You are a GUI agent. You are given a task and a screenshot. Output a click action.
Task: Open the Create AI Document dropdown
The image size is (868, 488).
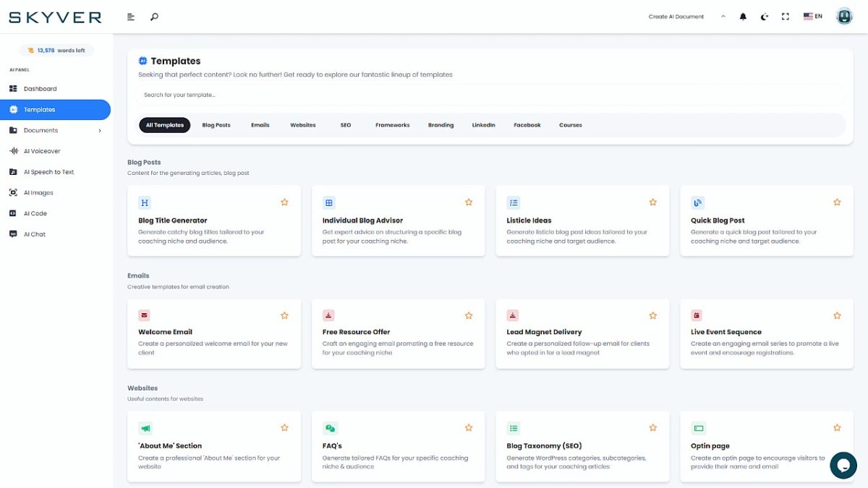tap(686, 17)
